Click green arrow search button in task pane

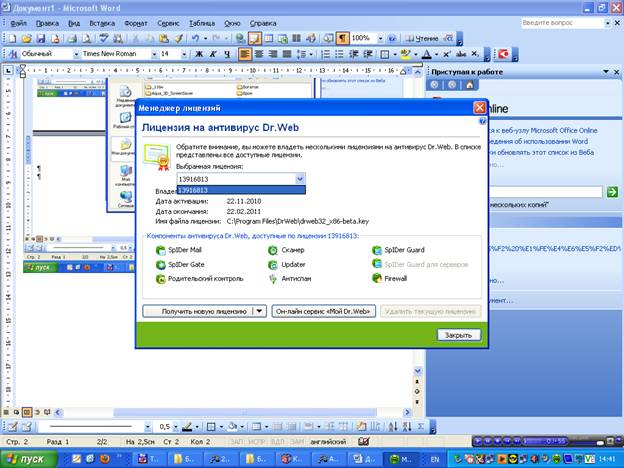pyautogui.click(x=612, y=192)
